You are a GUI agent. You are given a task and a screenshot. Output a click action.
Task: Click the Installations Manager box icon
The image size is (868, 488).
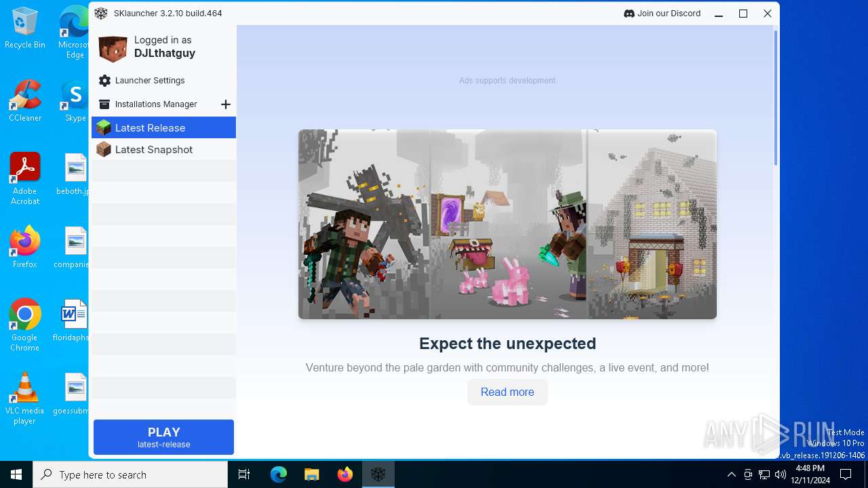pyautogui.click(x=104, y=104)
